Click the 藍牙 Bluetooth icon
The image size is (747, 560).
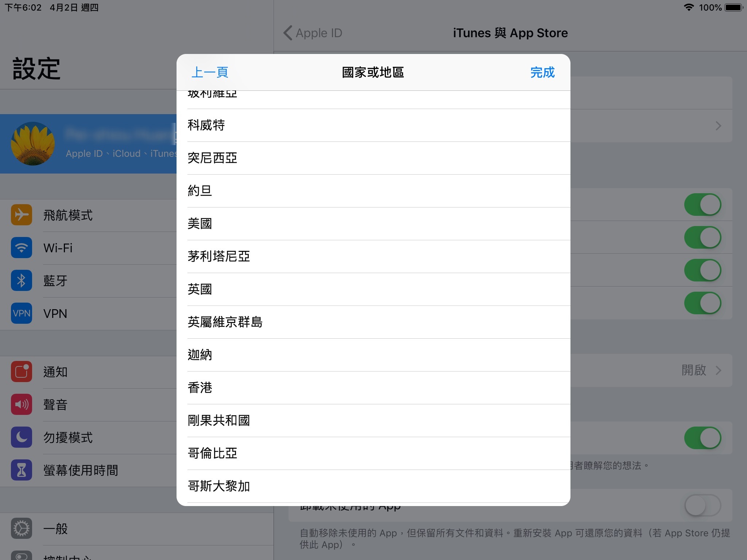[22, 280]
